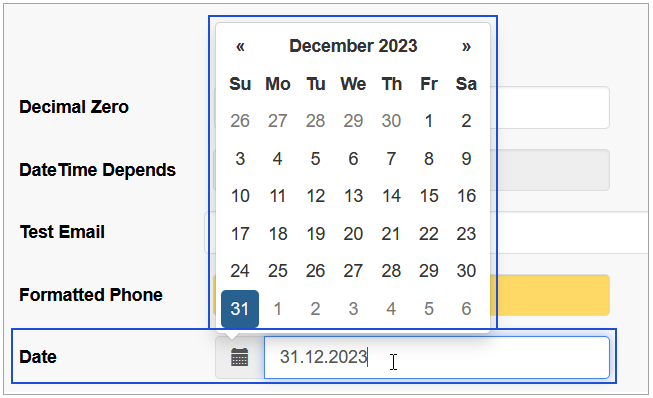Pick December 12 under Tu column

(x=316, y=196)
